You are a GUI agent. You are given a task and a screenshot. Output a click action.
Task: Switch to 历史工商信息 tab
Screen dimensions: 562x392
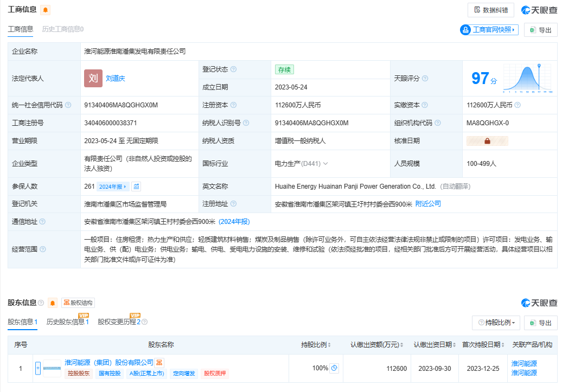62,29
